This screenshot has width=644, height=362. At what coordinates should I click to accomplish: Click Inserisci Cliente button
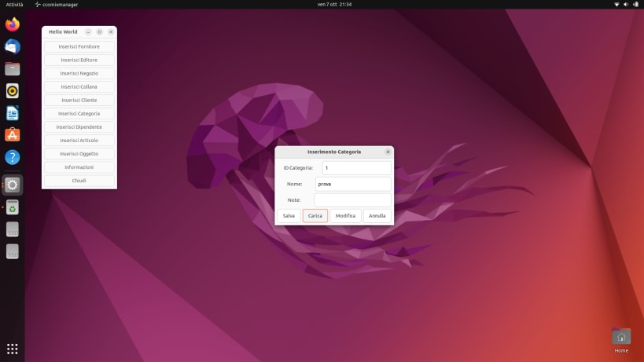[79, 100]
